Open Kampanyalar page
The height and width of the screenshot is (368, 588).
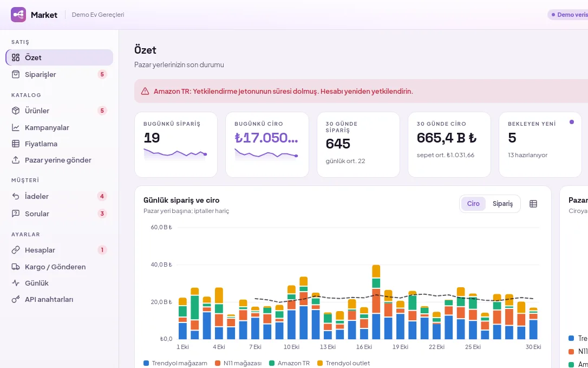pyautogui.click(x=59, y=128)
